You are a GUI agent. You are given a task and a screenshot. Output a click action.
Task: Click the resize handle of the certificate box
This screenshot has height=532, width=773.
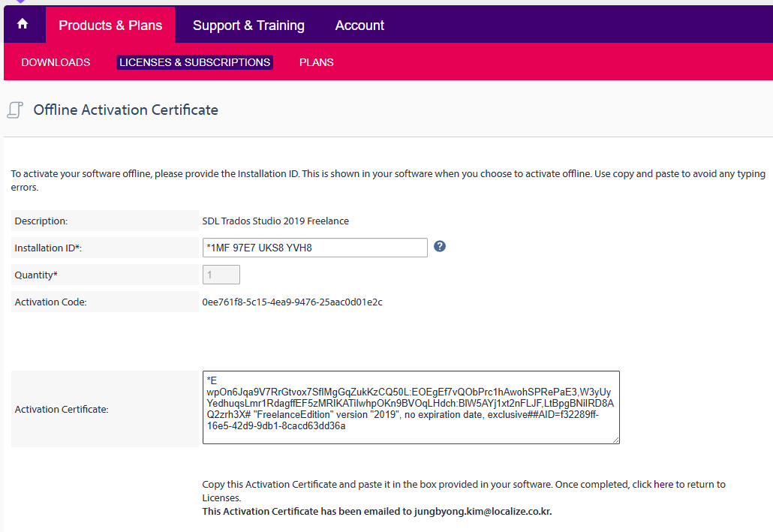click(x=616, y=440)
